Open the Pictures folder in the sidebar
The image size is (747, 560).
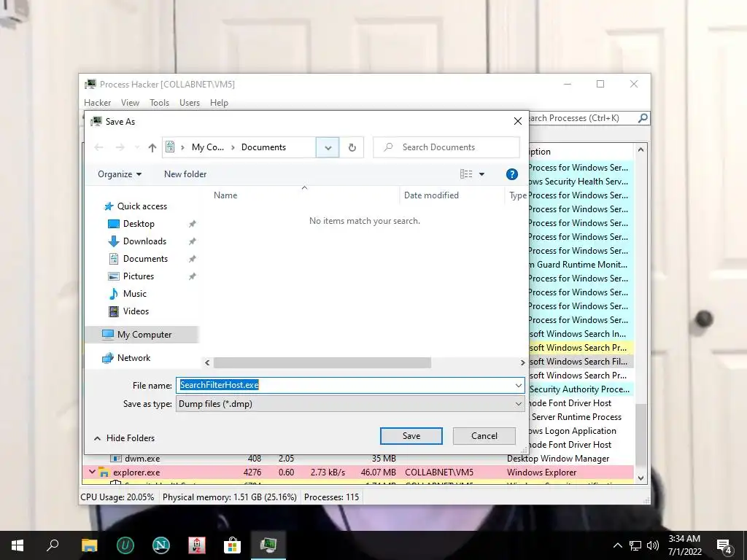(x=138, y=276)
